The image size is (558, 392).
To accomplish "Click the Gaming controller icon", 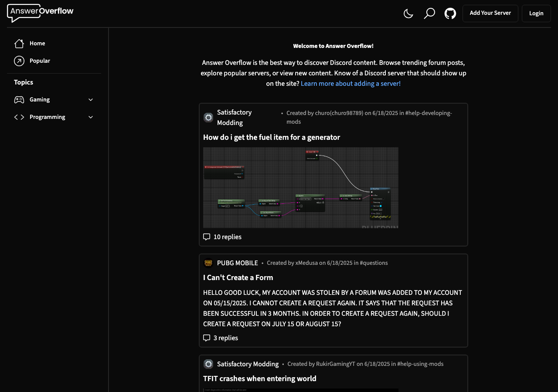I will pos(19,100).
